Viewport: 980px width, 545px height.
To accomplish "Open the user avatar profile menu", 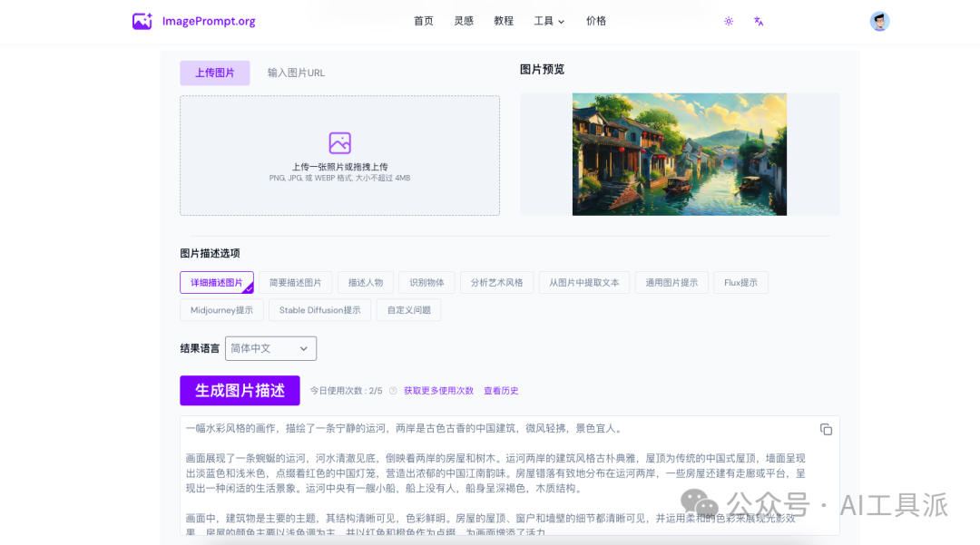I will (x=879, y=21).
